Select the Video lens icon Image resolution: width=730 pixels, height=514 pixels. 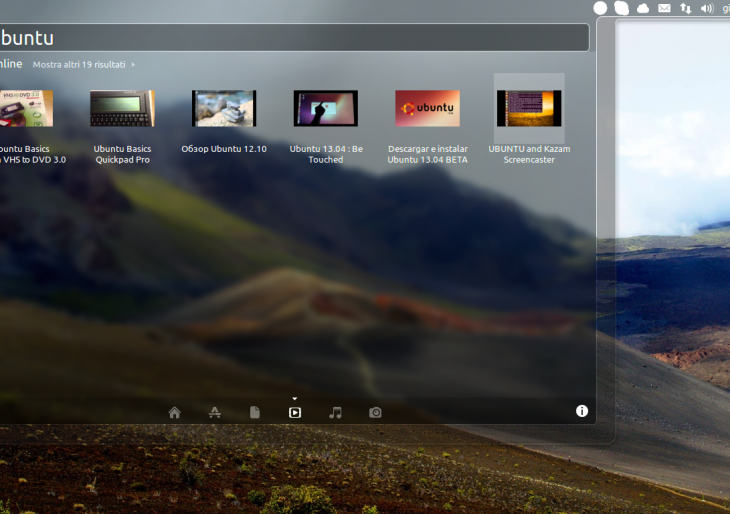pos(295,413)
